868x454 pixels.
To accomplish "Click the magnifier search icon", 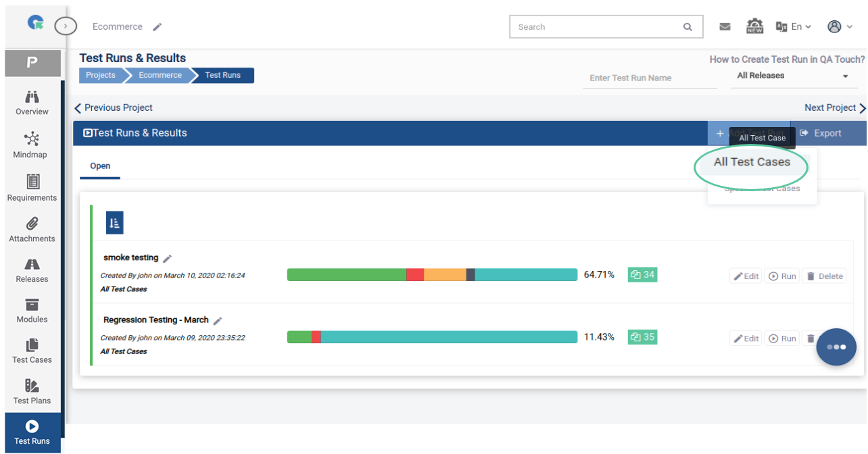I will 688,27.
